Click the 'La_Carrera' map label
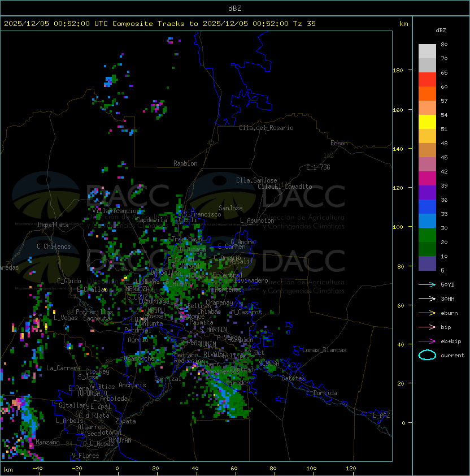The height and width of the screenshot is (476, 470). point(64,368)
